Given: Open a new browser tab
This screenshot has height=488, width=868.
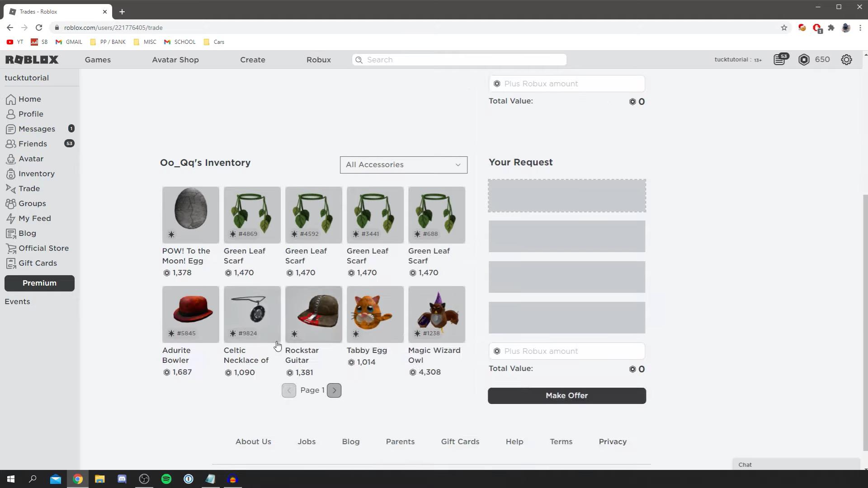Looking at the screenshot, I should coord(122,12).
